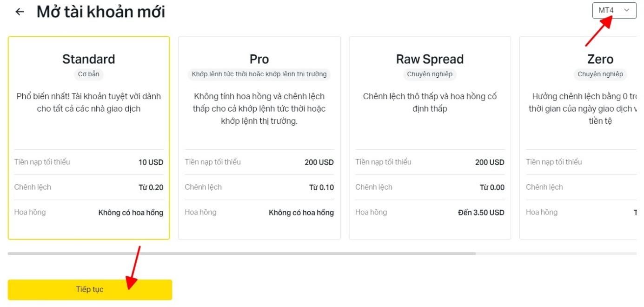
Task: Click the 10 USD minimum deposit value
Action: (151, 162)
